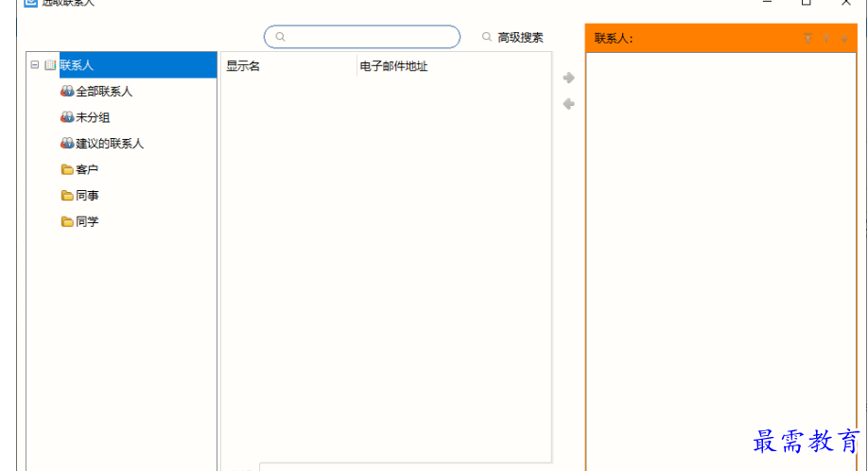Open the 同学 folder

point(87,221)
